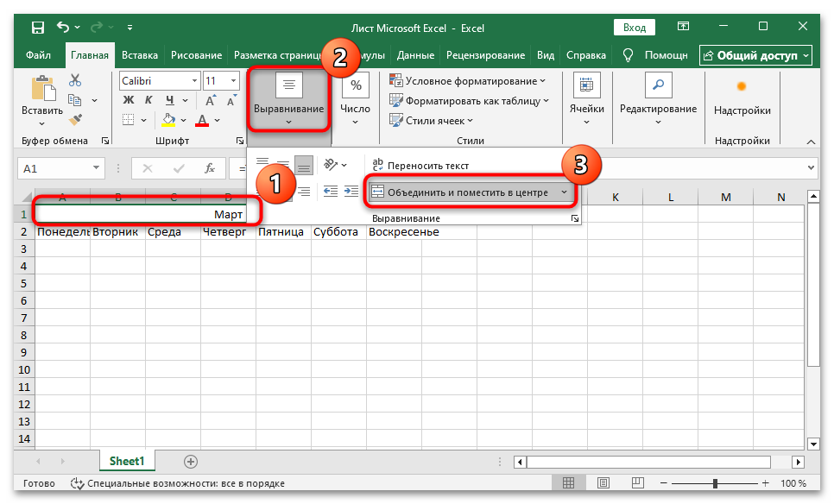Open the Copy icon in clipboard group
Viewport: 834px width, 504px height.
pos(74,98)
